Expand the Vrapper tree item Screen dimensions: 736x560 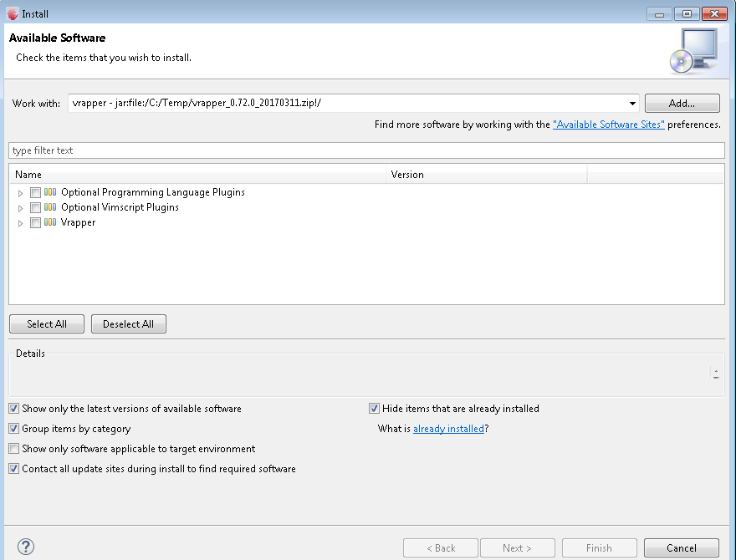click(19, 222)
